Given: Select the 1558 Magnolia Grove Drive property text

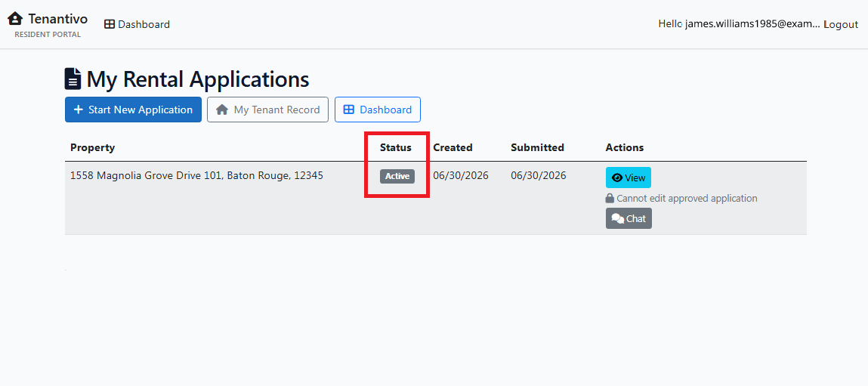Looking at the screenshot, I should [197, 176].
